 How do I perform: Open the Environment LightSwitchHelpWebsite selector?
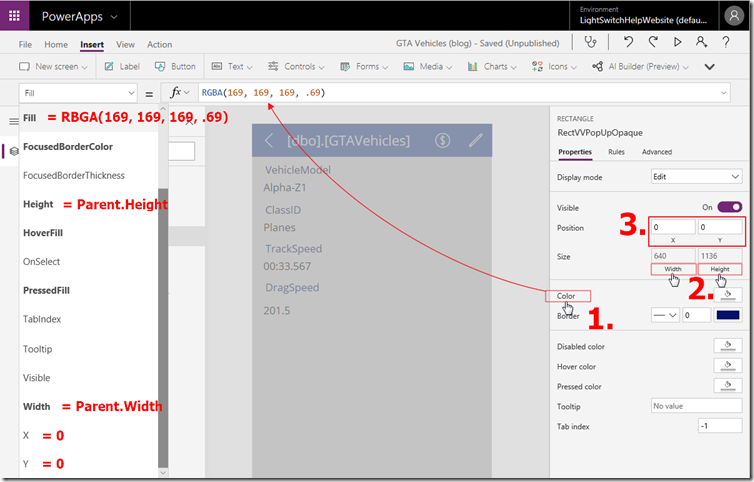(x=643, y=15)
